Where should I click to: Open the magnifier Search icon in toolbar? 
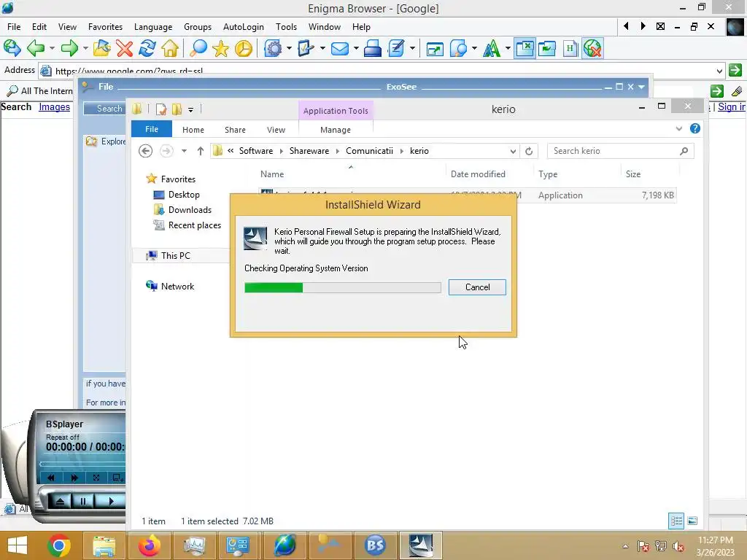point(198,48)
